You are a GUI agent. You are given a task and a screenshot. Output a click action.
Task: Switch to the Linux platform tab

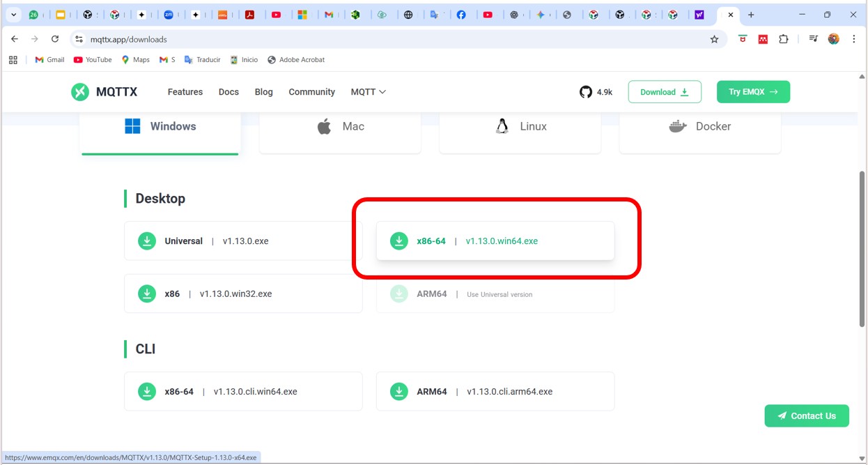point(520,127)
